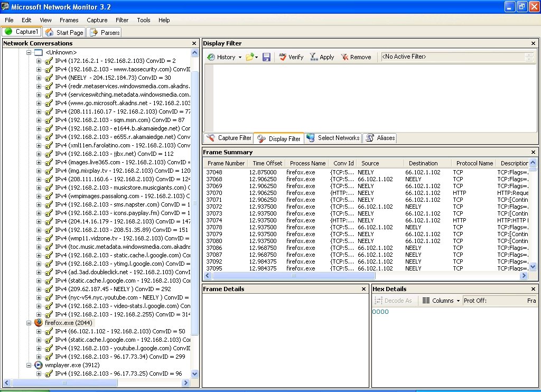This screenshot has width=541, height=392.
Task: Click key icon beside jjbx.net conversation
Action: [x=49, y=154]
